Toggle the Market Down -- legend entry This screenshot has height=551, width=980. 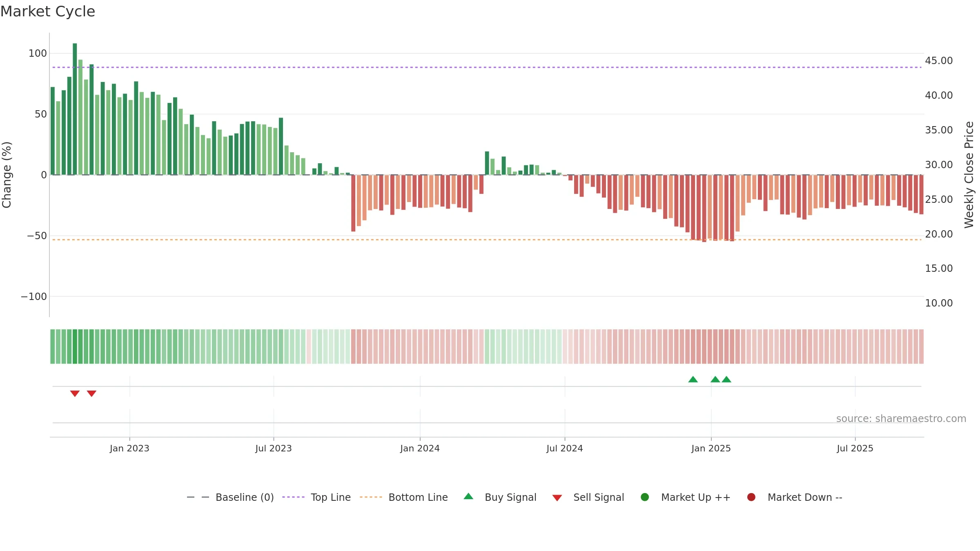pyautogui.click(x=795, y=497)
